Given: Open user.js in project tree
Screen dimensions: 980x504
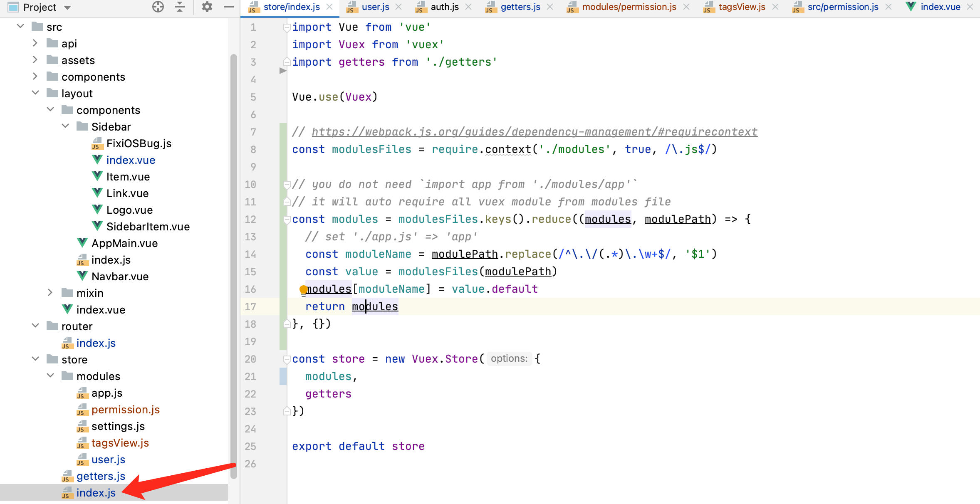Looking at the screenshot, I should point(108,460).
